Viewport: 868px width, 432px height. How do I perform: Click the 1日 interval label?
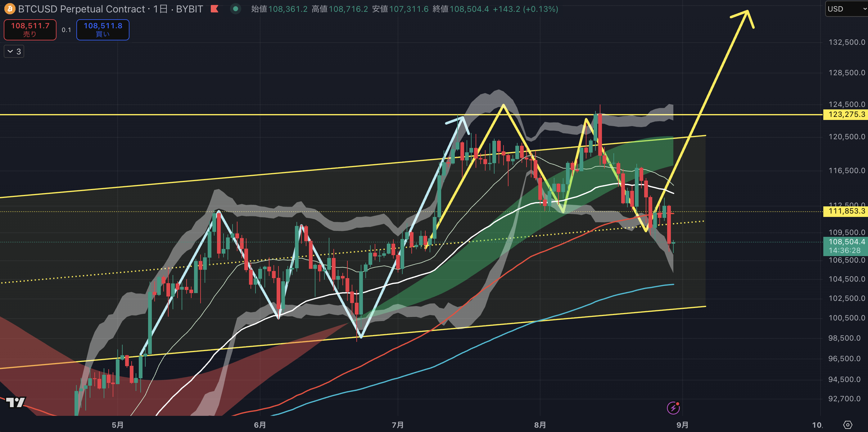click(x=160, y=9)
